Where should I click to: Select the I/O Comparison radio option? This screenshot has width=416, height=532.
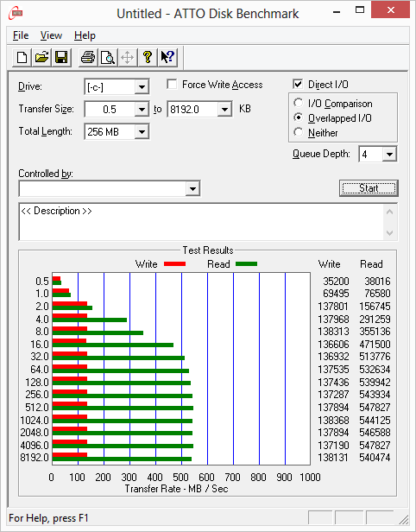pos(299,103)
